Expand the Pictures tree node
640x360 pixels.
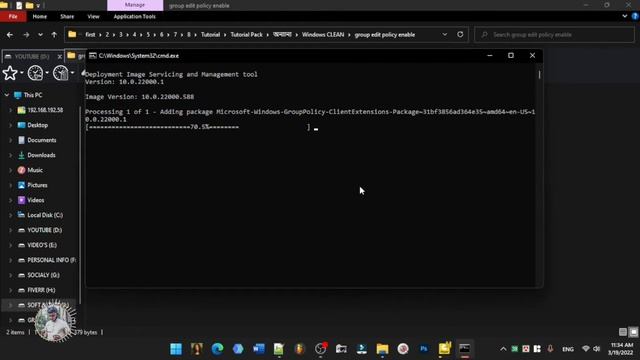(x=11, y=185)
